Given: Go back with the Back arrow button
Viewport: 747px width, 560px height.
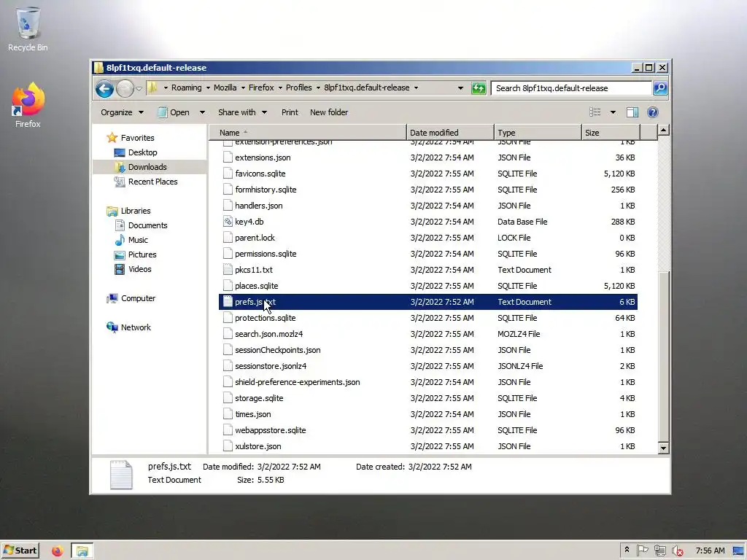Looking at the screenshot, I should 104,88.
